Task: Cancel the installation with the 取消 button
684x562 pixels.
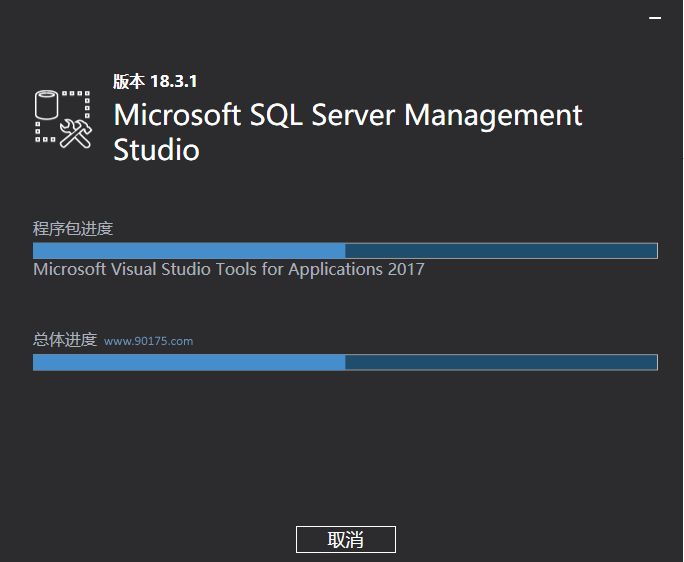Action: click(x=345, y=540)
